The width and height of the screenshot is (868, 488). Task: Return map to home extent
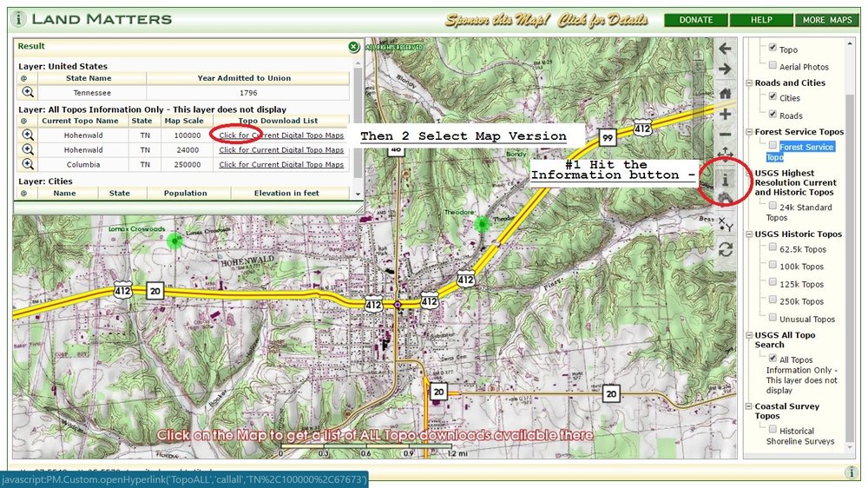pos(725,93)
